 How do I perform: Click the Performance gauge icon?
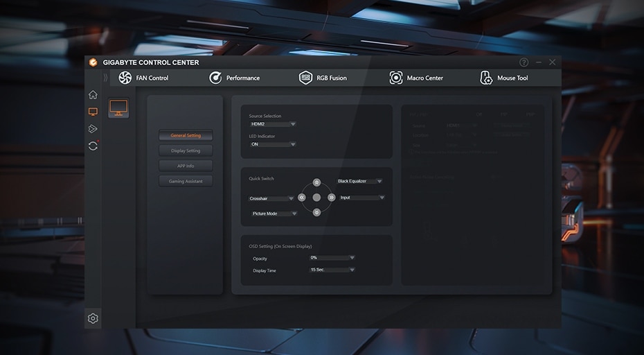pos(215,78)
